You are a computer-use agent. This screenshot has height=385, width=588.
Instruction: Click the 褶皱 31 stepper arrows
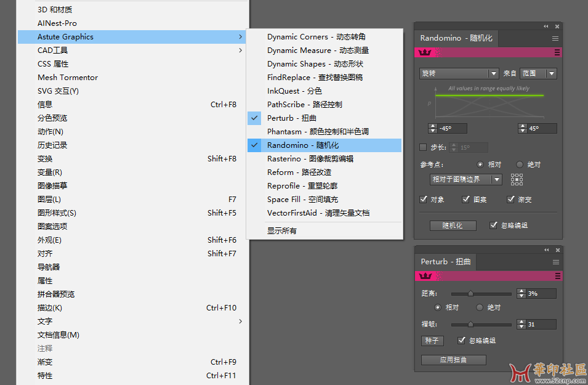pos(522,324)
